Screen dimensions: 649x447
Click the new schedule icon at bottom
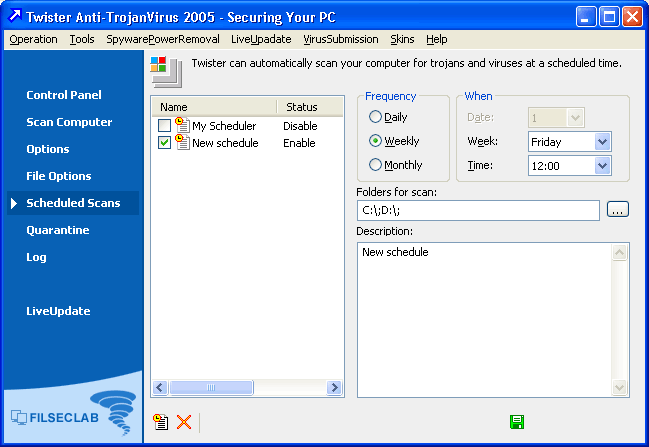click(x=160, y=422)
